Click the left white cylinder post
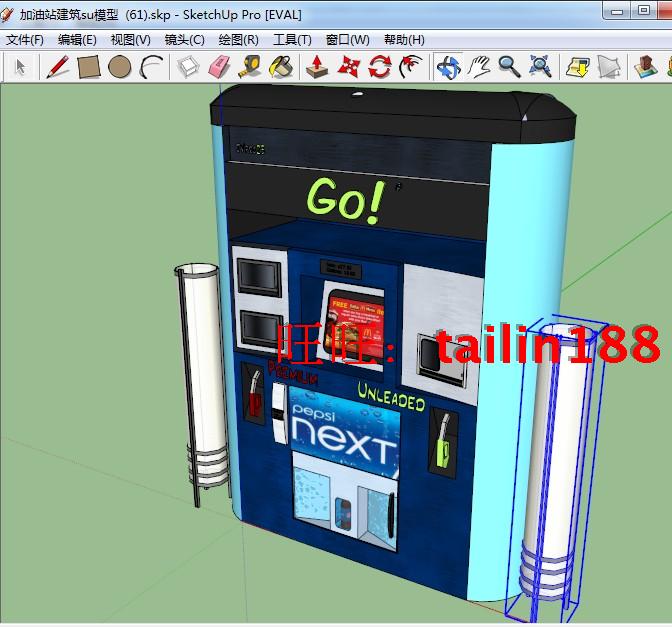The height and width of the screenshot is (627, 672). coord(202,377)
